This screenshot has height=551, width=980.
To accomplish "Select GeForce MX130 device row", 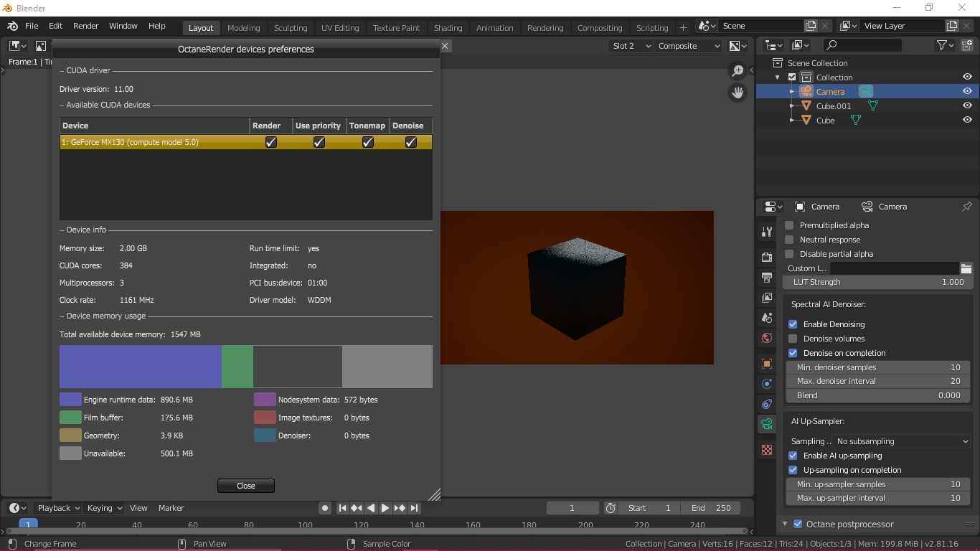I will (x=246, y=142).
